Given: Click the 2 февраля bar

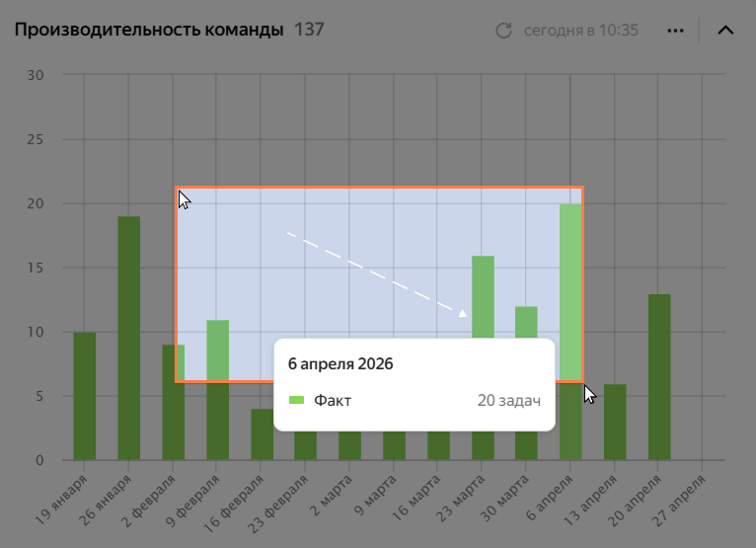Looking at the screenshot, I should tap(173, 402).
